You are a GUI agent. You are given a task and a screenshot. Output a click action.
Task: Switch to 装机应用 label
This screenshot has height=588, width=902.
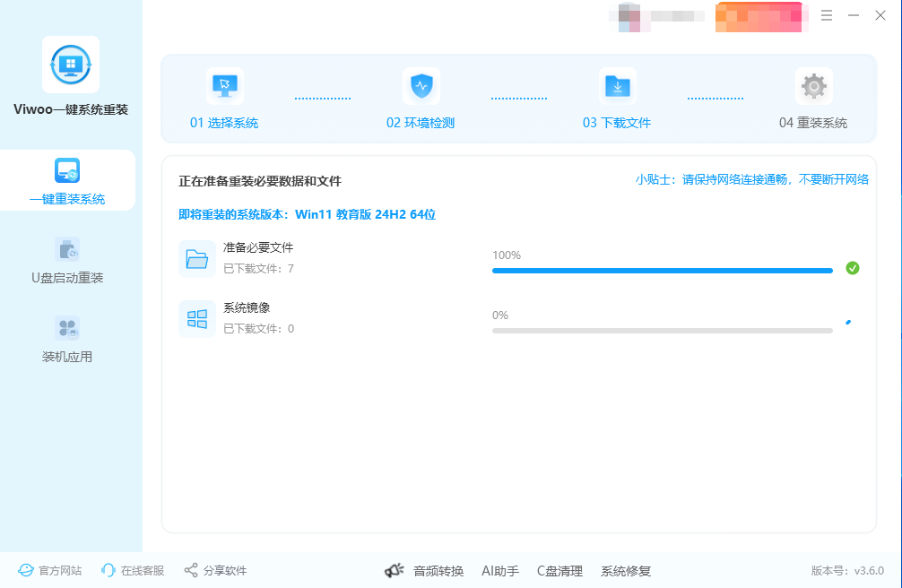pyautogui.click(x=67, y=357)
